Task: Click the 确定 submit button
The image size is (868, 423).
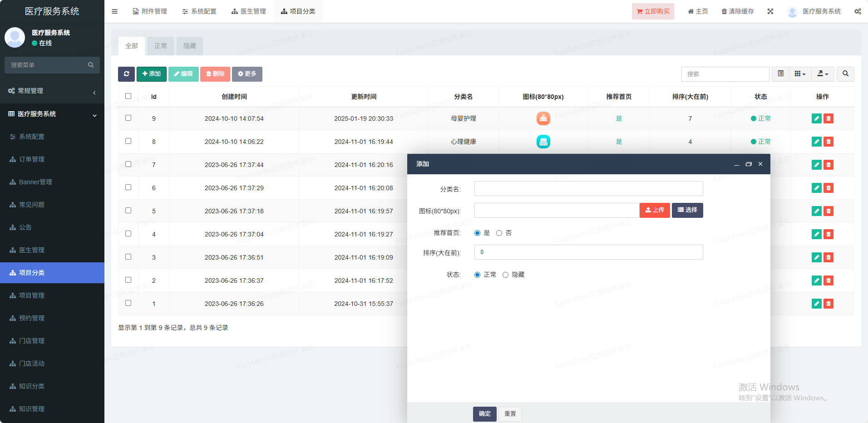Action: tap(484, 414)
